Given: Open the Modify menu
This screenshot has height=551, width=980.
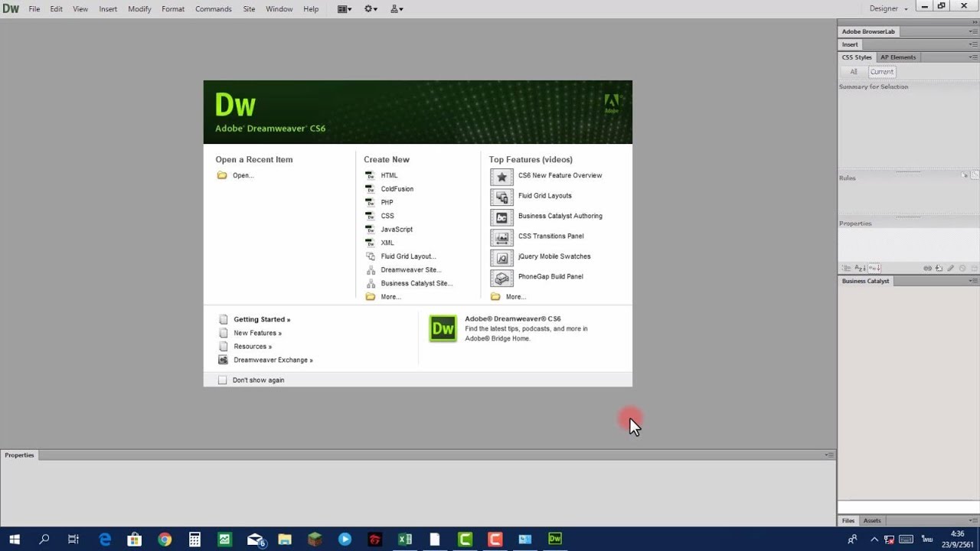Looking at the screenshot, I should coord(139,9).
